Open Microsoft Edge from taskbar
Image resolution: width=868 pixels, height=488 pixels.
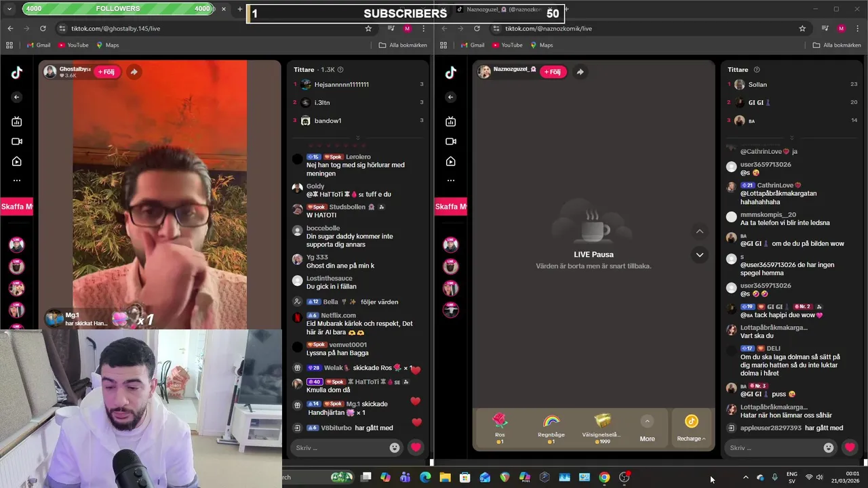(x=425, y=477)
